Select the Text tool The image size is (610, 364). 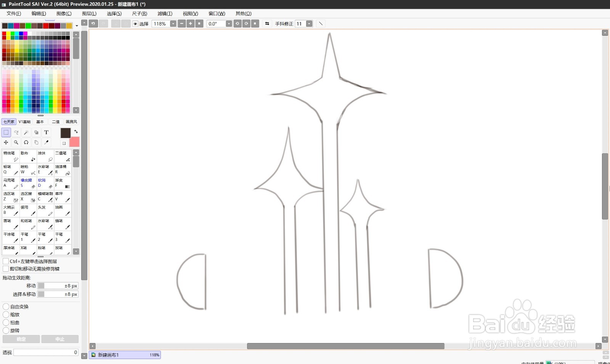tap(46, 132)
